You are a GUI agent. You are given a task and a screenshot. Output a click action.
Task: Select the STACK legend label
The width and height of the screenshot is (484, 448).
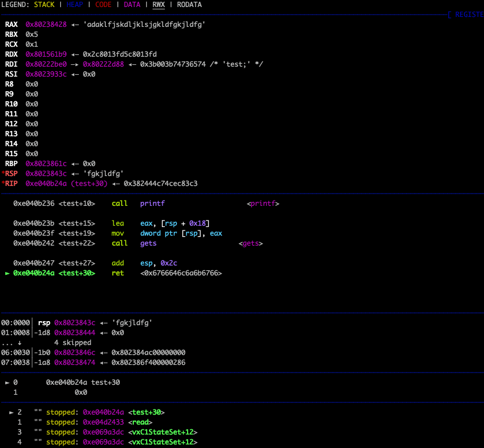(x=44, y=5)
